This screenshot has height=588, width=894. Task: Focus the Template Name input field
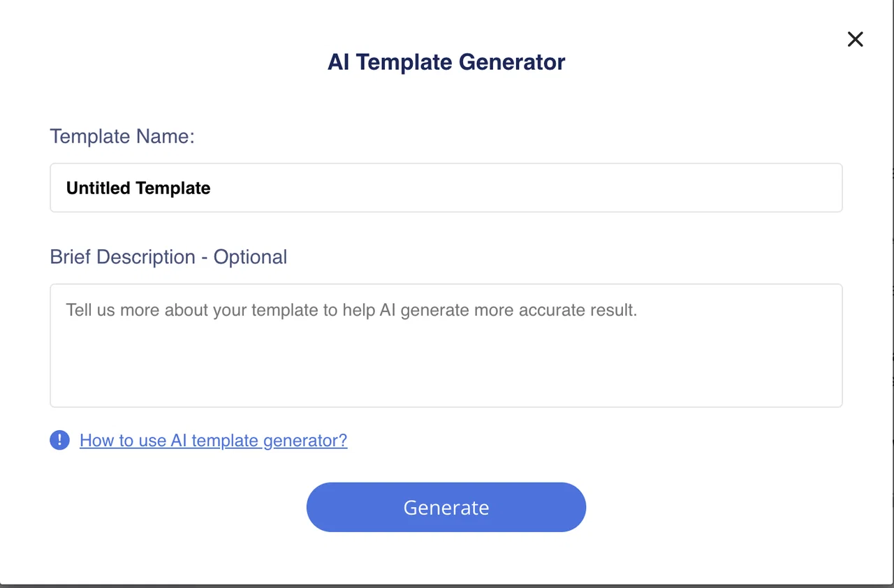(x=446, y=188)
